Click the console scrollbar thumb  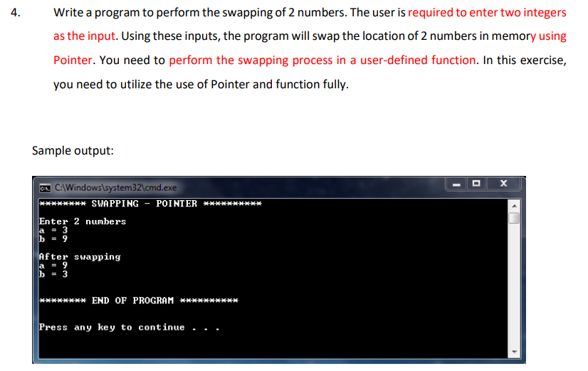pos(514,218)
